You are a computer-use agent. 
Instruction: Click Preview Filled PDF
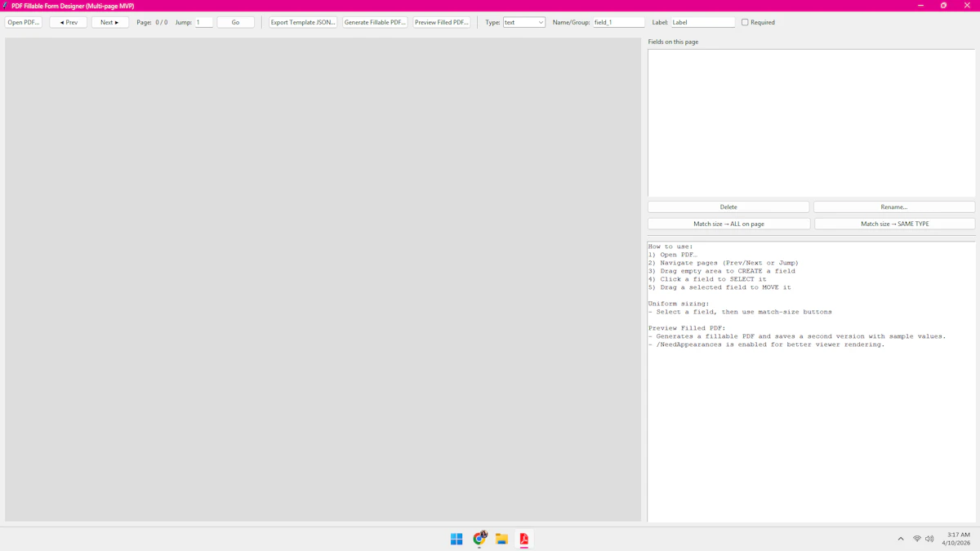pos(441,22)
